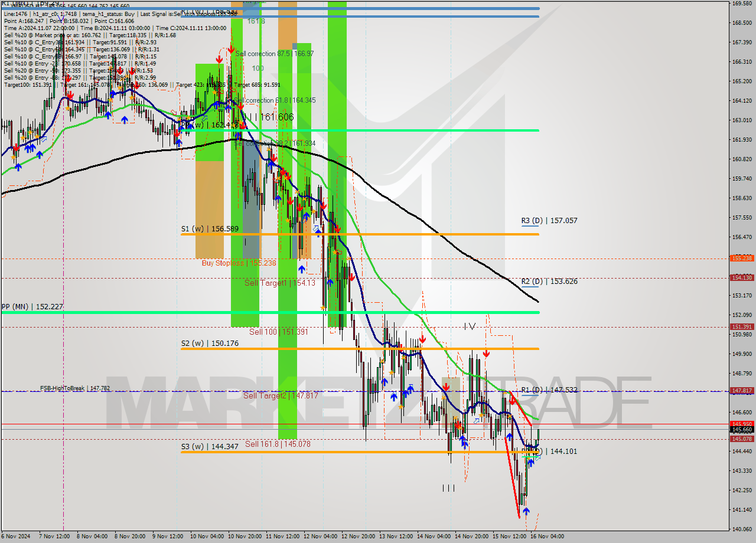Click the Sell %10 line with R/R:2.93
This screenshot has width=756, height=543.
tap(80, 42)
